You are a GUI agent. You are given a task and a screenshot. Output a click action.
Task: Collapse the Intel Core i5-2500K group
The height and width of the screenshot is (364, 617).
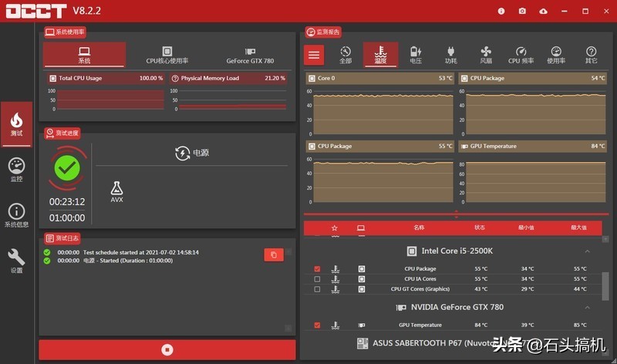588,251
